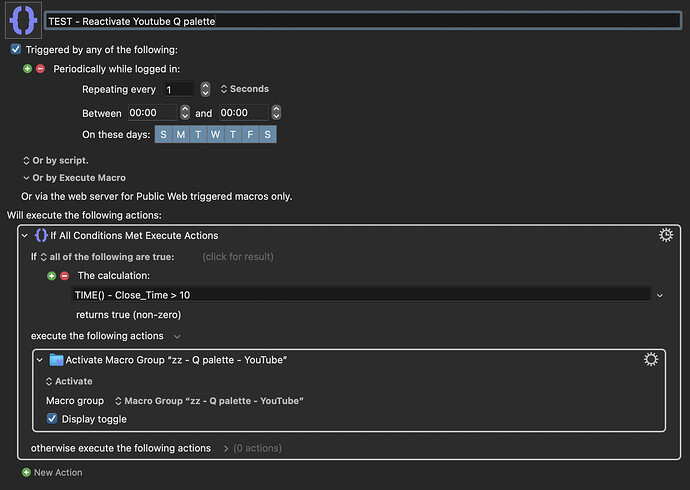Uncheck the Triggered by any of the following checkbox
The image size is (690, 490).
click(15, 49)
